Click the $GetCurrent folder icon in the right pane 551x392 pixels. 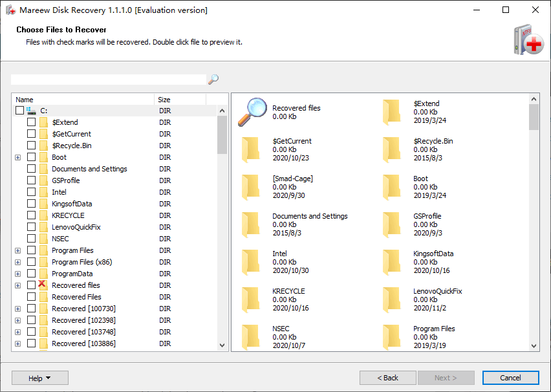click(x=250, y=150)
